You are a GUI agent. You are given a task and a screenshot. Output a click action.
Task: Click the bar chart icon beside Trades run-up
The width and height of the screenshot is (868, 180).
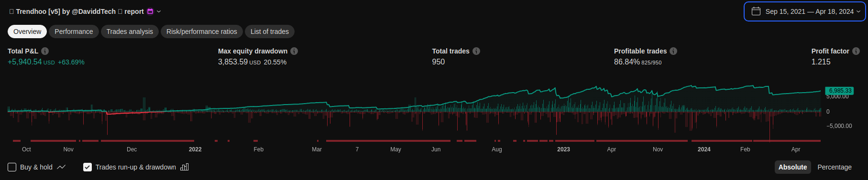click(x=185, y=167)
